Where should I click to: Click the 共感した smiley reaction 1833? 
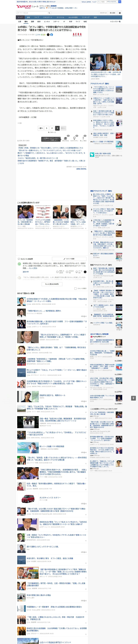60,272
